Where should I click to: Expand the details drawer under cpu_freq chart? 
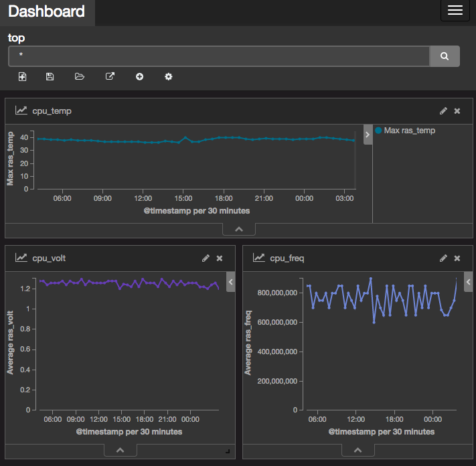[x=358, y=449]
